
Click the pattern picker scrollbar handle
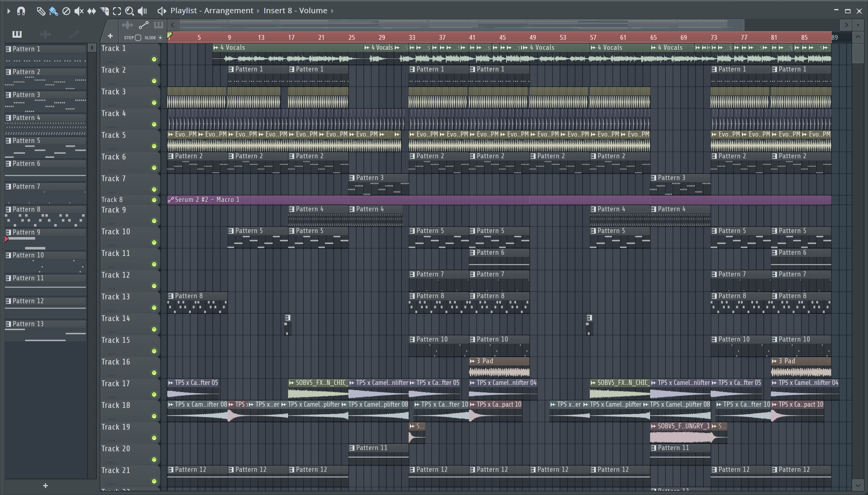(x=92, y=48)
